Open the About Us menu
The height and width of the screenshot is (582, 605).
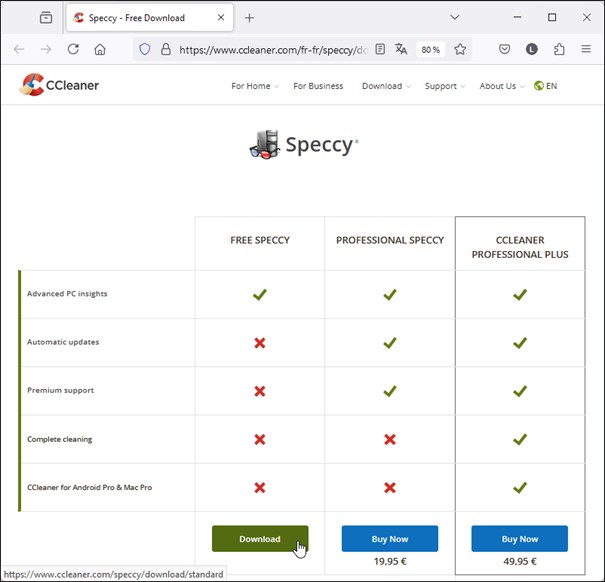point(500,86)
